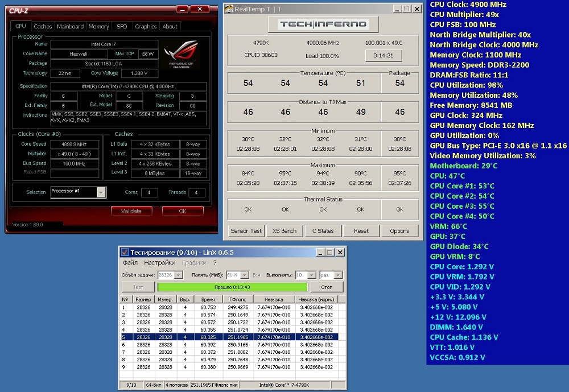
Task: Open C States in RealTemp
Action: [x=323, y=231]
